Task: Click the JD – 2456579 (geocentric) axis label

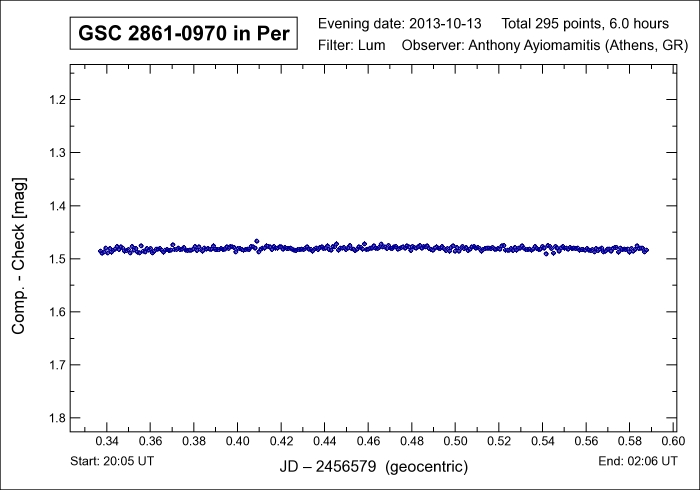Action: tap(372, 467)
